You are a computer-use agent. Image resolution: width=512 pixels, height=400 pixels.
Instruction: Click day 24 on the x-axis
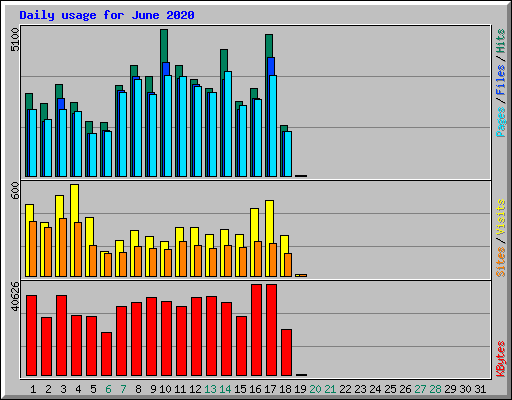tap(376, 389)
